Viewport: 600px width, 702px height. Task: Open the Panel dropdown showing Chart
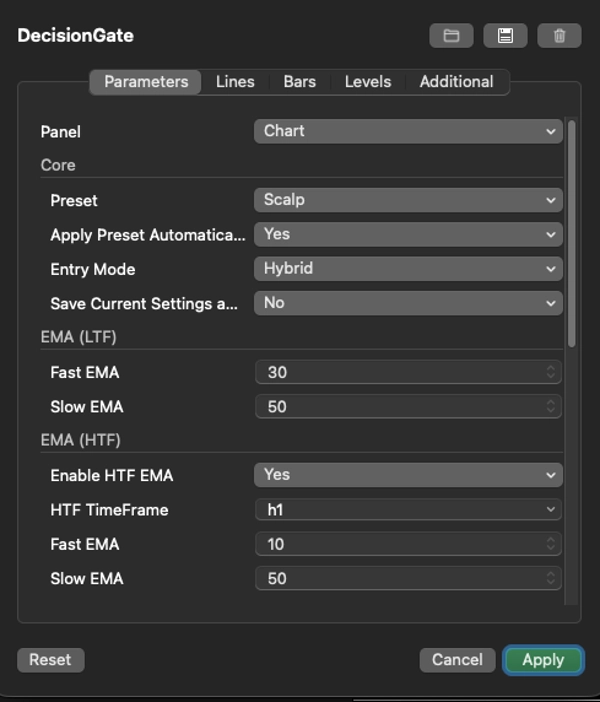coord(408,131)
